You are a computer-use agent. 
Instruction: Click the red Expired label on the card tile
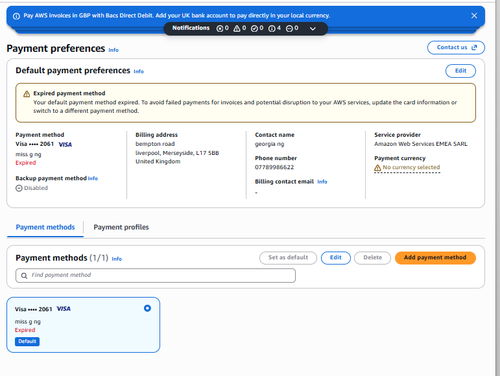pos(25,330)
